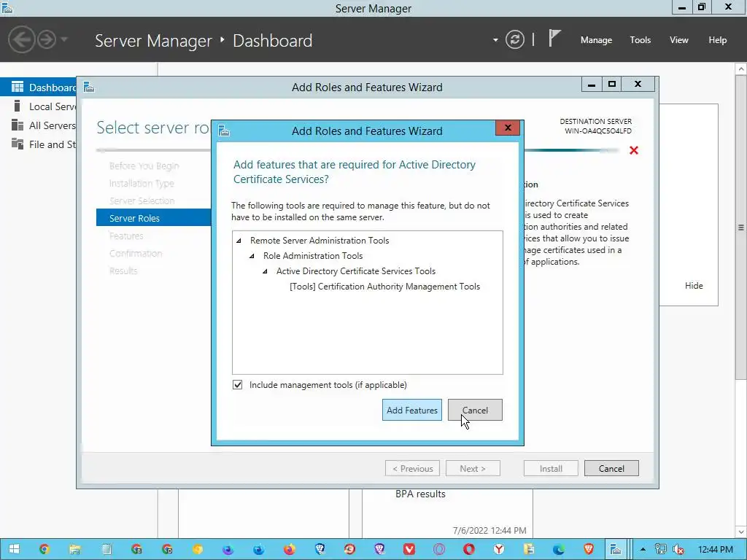Show hidden system tray icons
The width and height of the screenshot is (747, 560).
[643, 549]
